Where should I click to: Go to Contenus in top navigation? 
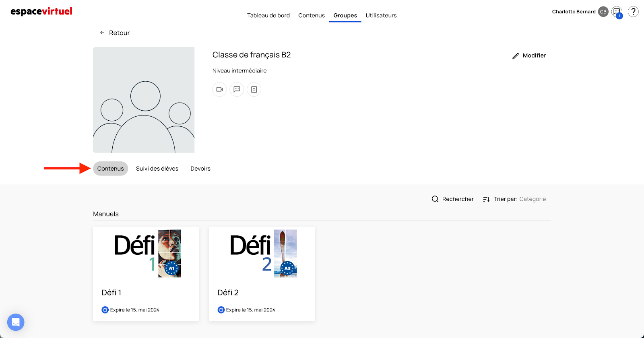coord(312,15)
